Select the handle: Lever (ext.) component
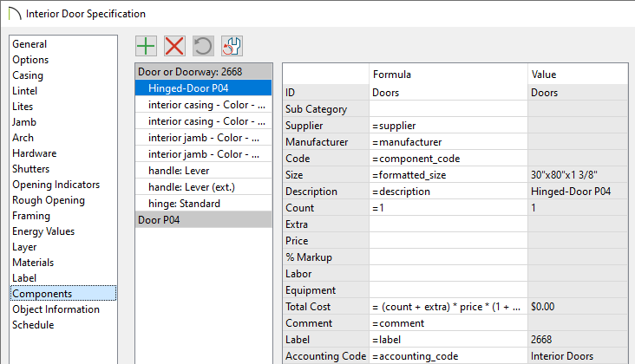Image resolution: width=635 pixels, height=364 pixels. [x=204, y=187]
